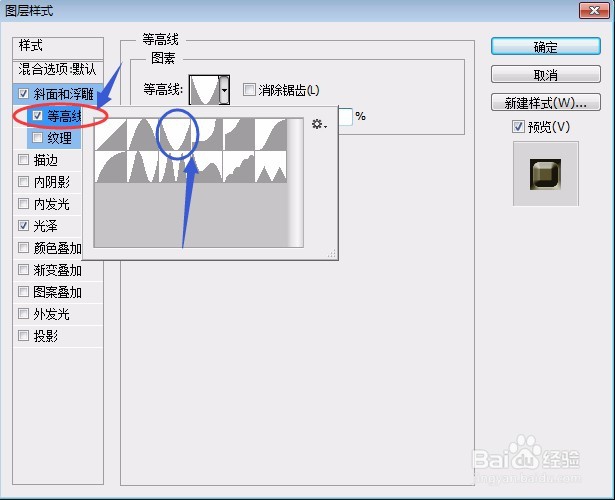The height and width of the screenshot is (500, 615).
Task: Select 混合选项:默认 in the list
Action: [x=58, y=71]
